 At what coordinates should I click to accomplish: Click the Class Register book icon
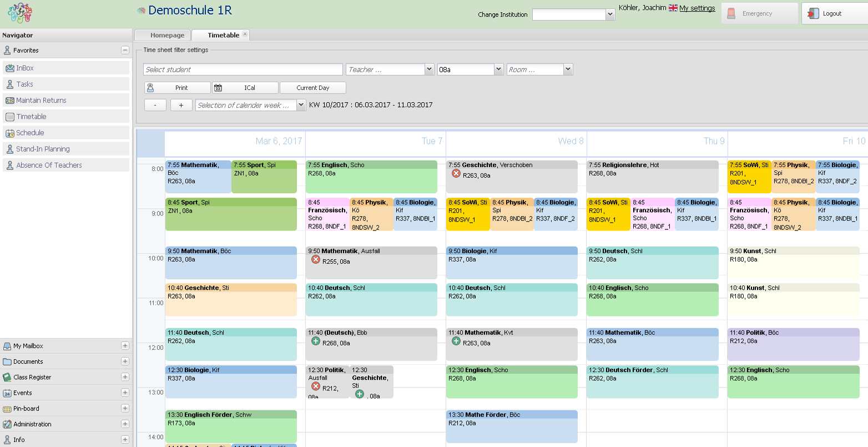(7, 377)
